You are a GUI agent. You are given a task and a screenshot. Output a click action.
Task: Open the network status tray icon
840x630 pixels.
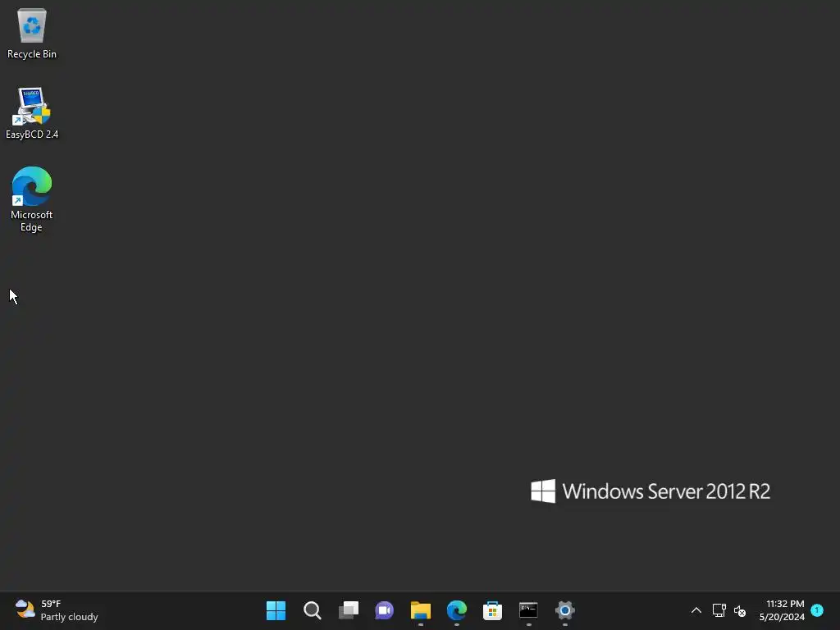coord(719,610)
